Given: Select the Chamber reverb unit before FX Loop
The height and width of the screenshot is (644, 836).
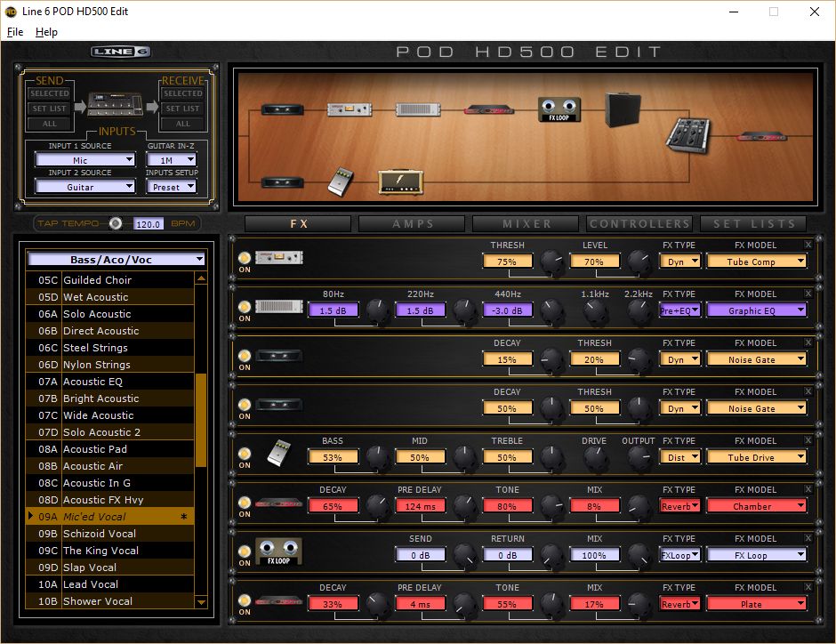Looking at the screenshot, I should coord(489,109).
